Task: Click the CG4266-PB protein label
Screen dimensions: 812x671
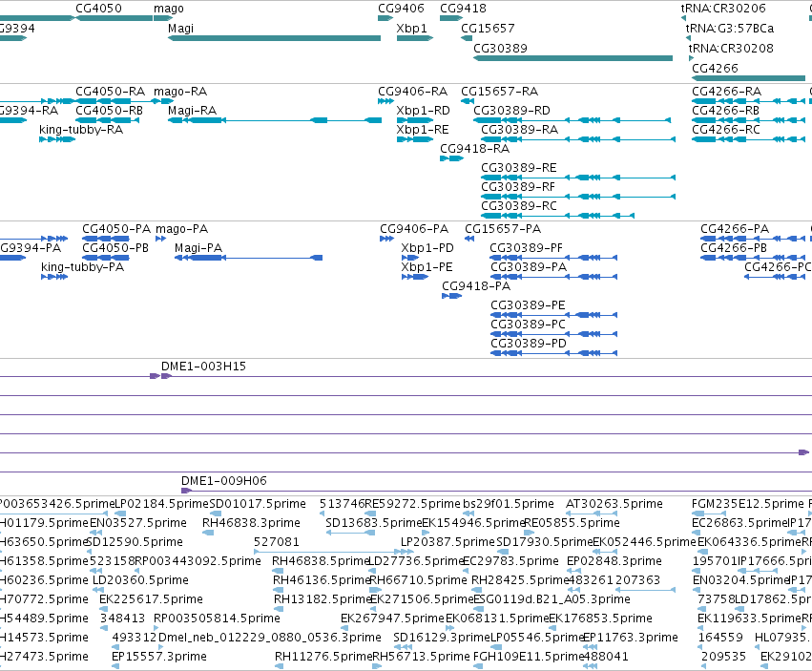Action: [734, 248]
